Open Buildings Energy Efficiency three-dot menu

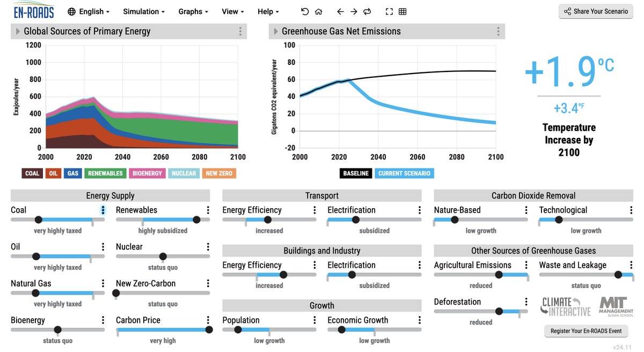pos(314,265)
